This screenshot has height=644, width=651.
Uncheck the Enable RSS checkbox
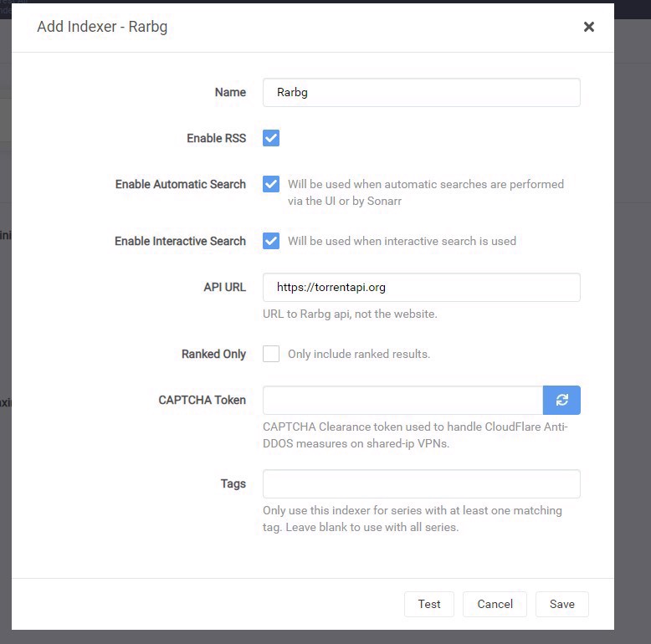[x=271, y=138]
